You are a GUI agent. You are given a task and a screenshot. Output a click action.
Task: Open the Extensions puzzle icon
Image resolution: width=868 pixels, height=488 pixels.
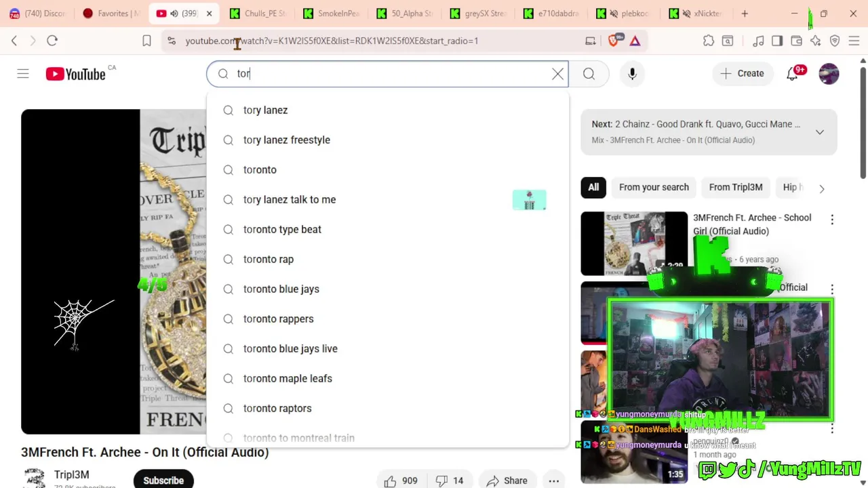pyautogui.click(x=709, y=41)
